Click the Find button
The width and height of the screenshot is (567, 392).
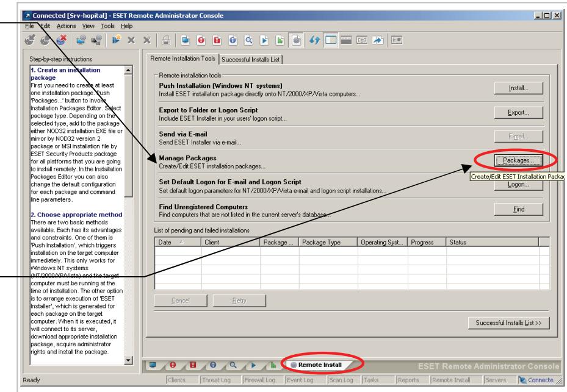tap(519, 209)
